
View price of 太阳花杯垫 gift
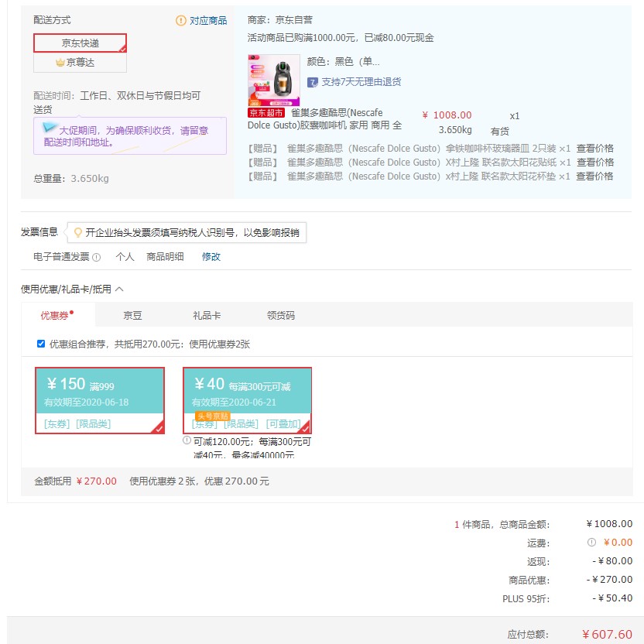[594, 176]
